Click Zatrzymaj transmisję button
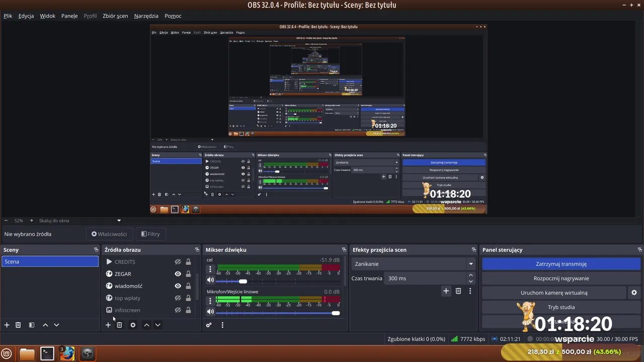Image resolution: width=644 pixels, height=362 pixels. 561,264
